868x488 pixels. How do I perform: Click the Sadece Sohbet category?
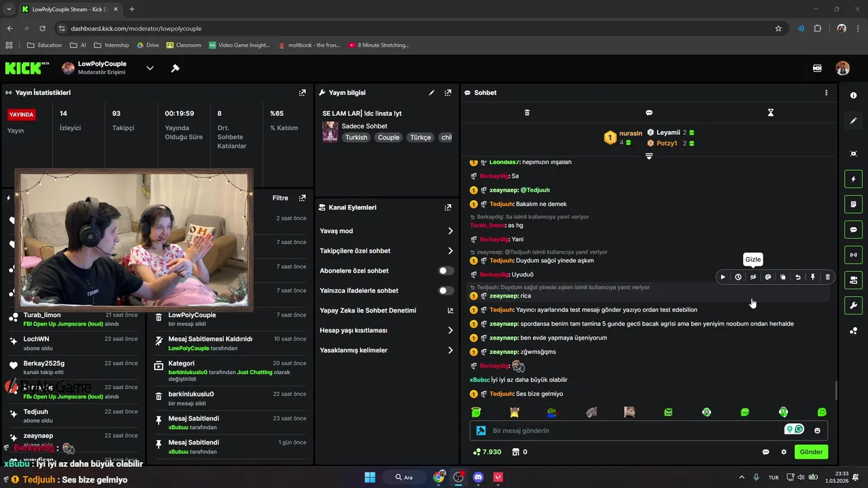364,126
